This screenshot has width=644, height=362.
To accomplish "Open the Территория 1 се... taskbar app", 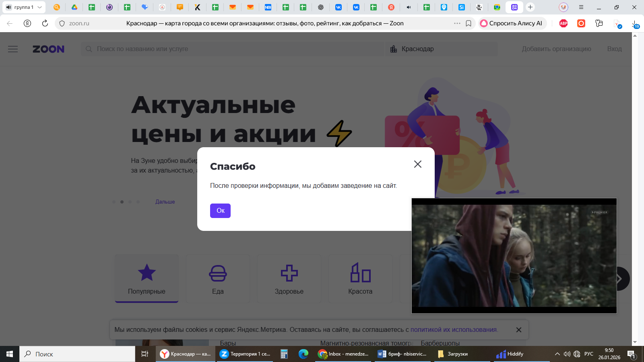I will 245,354.
